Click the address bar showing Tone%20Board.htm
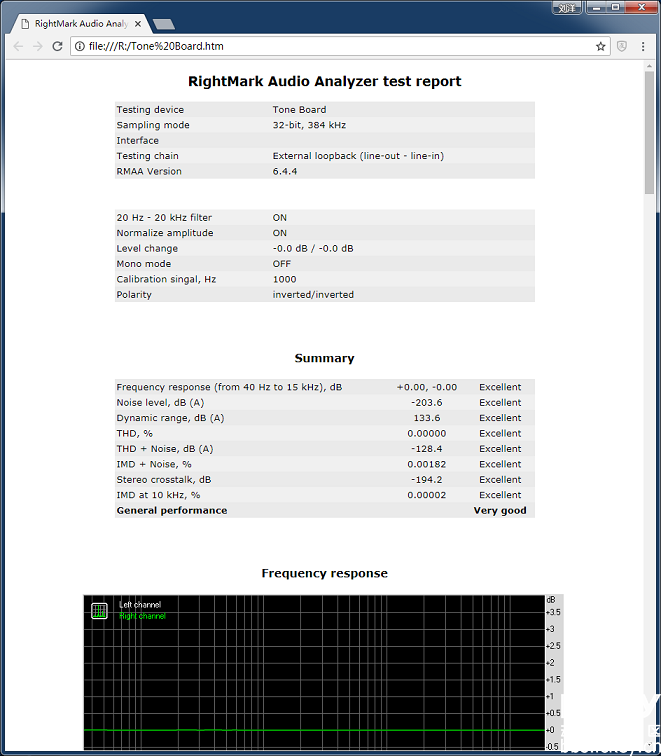This screenshot has height=756, width=661. tap(340, 46)
